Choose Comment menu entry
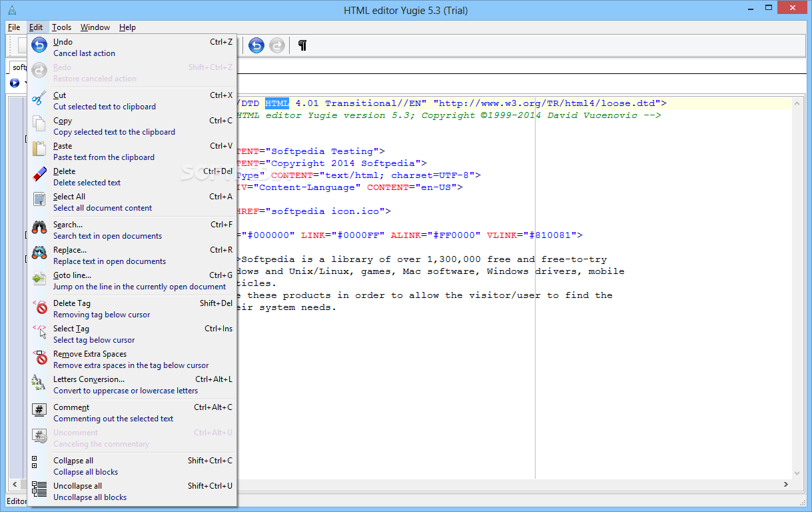This screenshot has height=512, width=812. 133,413
